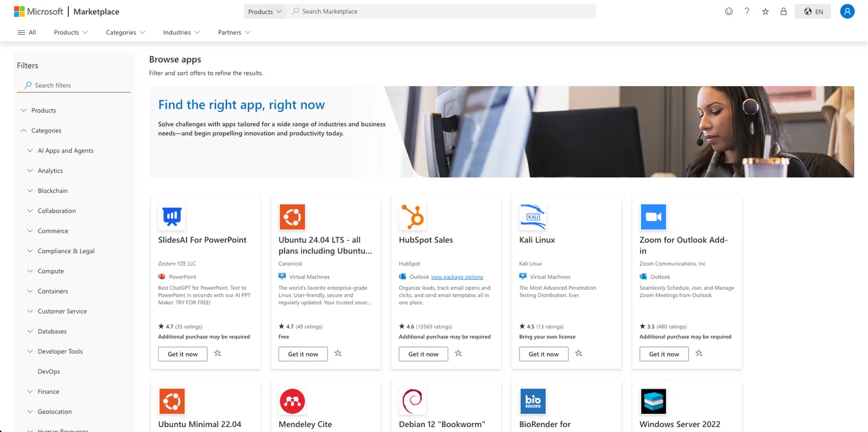The width and height of the screenshot is (868, 432).
Task: Open the Products scope dropdown near search
Action: [265, 11]
